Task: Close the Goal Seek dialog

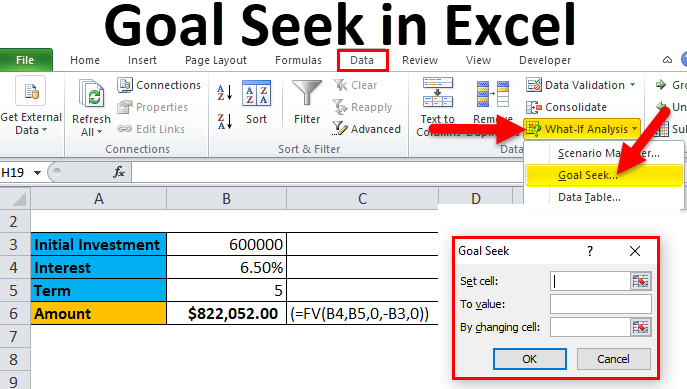Action: (635, 251)
